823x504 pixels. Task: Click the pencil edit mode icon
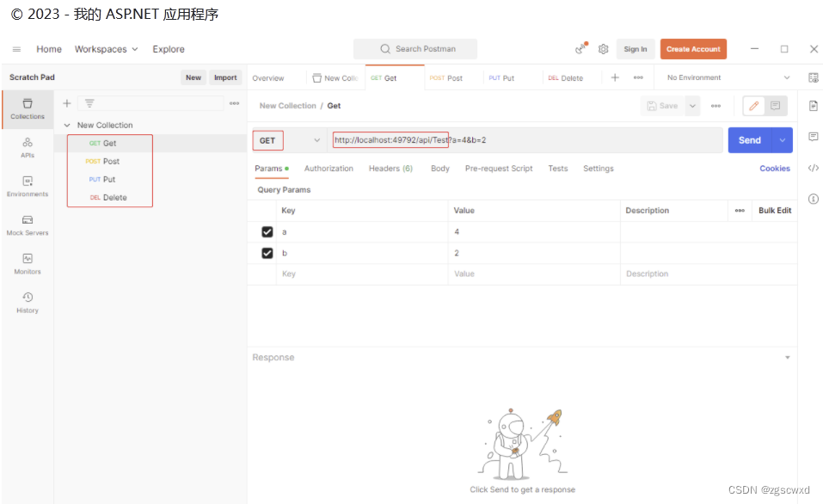(753, 106)
